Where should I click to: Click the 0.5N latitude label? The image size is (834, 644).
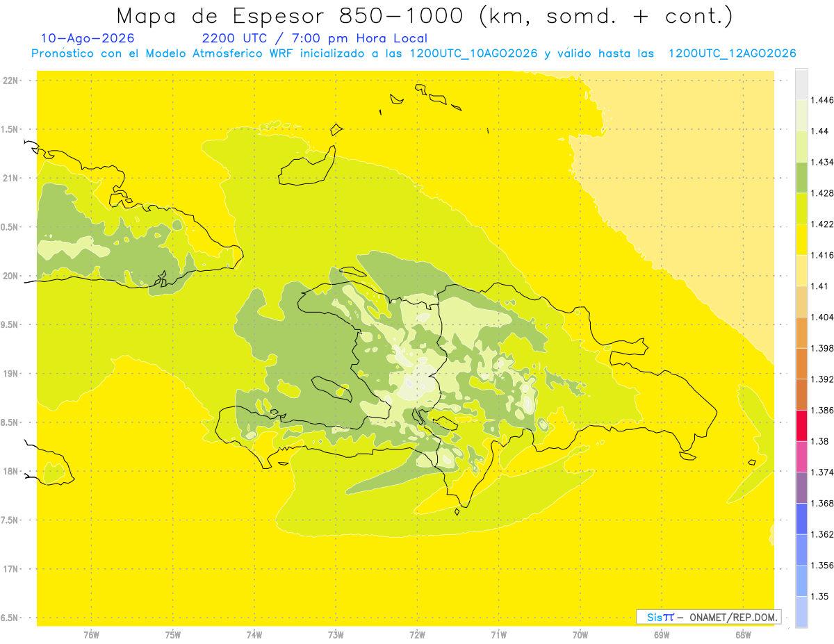tap(10, 227)
